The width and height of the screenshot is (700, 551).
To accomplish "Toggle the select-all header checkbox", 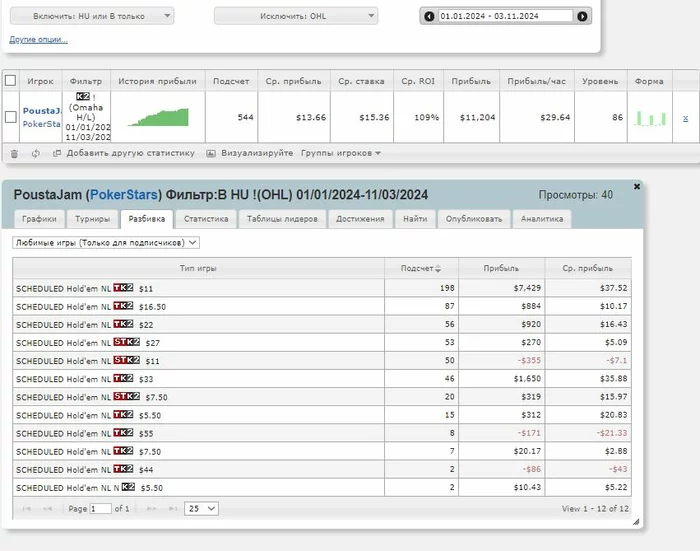I will click(x=11, y=80).
